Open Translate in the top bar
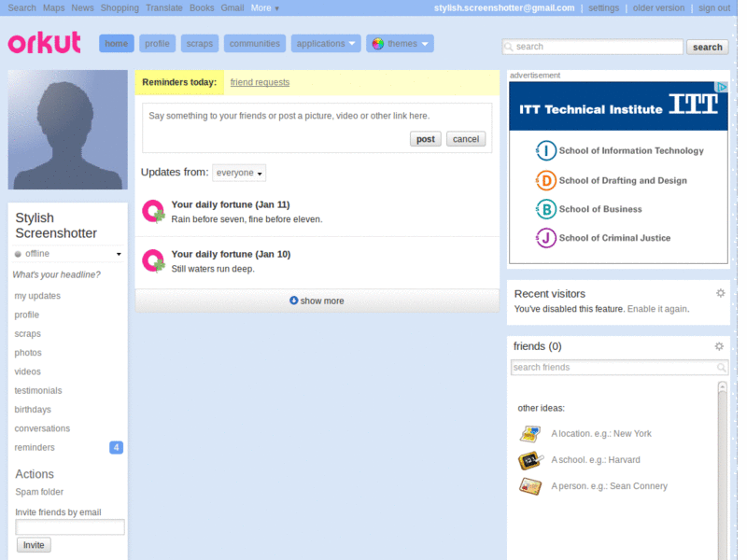The height and width of the screenshot is (560, 747). pos(164,8)
